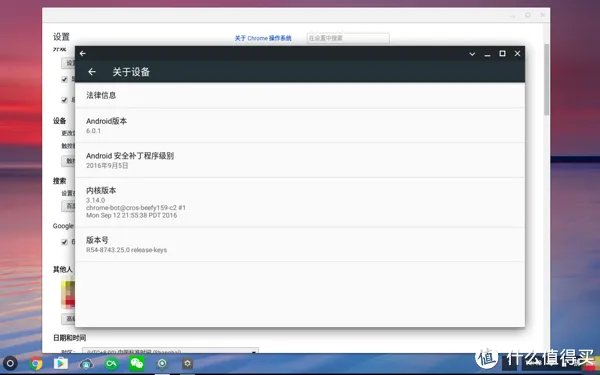Minimize the 关于设备 Android window
Viewport: 600px width, 375px height.
487,55
